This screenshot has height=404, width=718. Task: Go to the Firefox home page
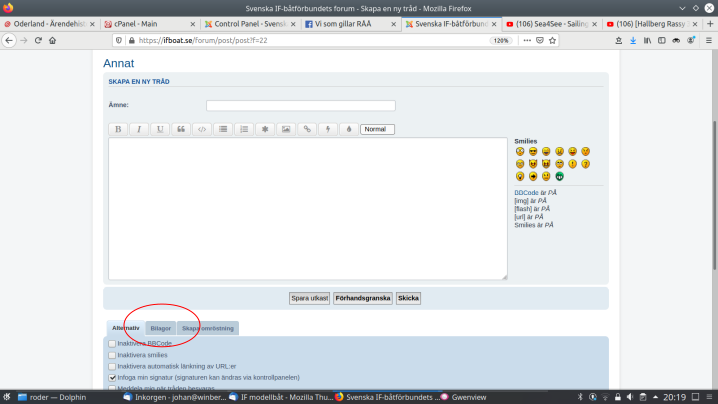[53, 40]
